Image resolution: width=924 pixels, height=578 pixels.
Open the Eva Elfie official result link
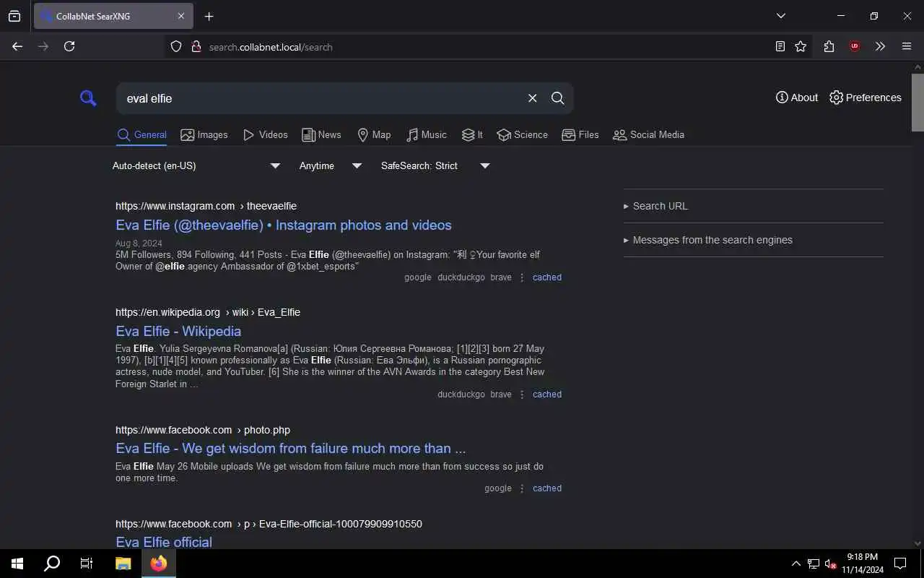click(164, 542)
